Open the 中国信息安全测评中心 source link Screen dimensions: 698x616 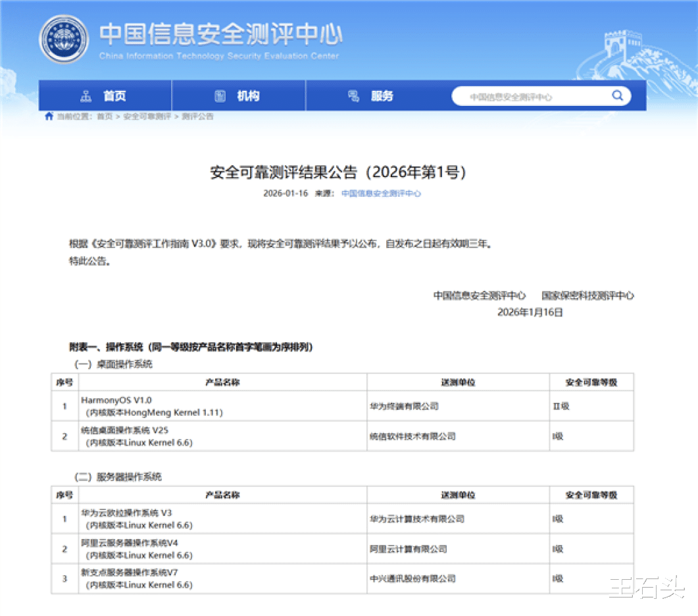pyautogui.click(x=381, y=193)
